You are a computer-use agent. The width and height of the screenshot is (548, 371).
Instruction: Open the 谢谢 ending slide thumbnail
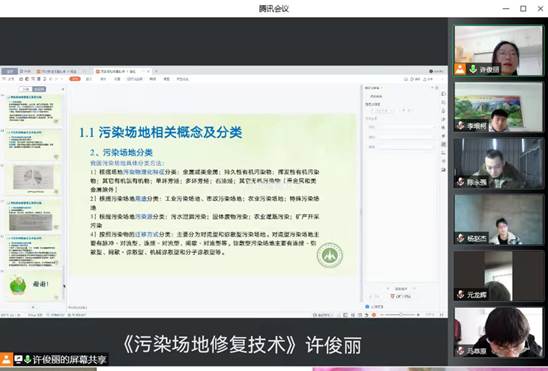[33, 285]
